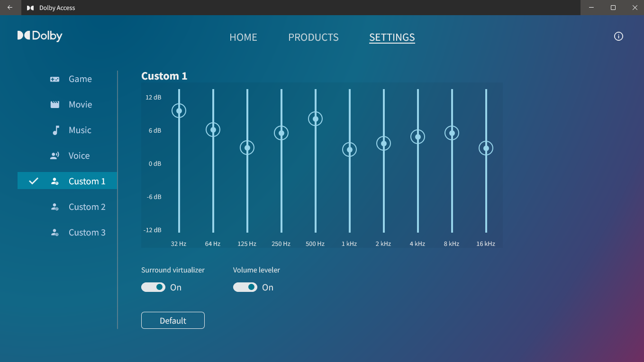
Task: Select the Game controller icon
Action: [55, 79]
